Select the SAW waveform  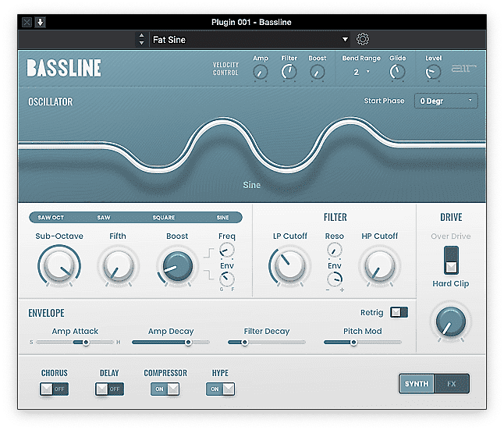[104, 218]
